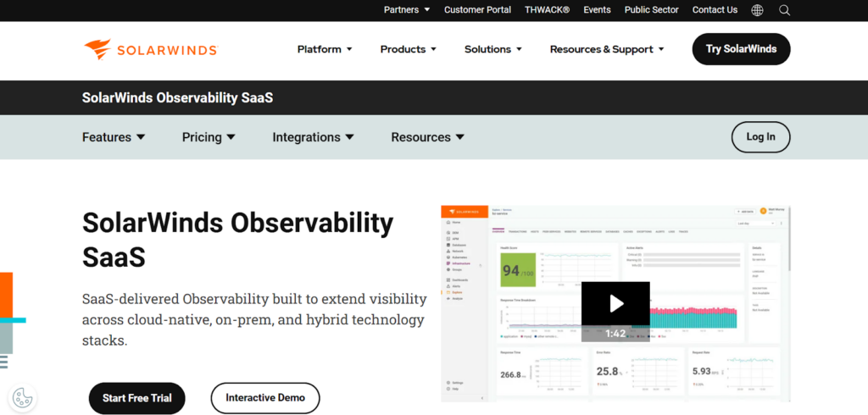This screenshot has height=415, width=868.
Task: Click the 1:42 video duration label
Action: click(x=615, y=334)
